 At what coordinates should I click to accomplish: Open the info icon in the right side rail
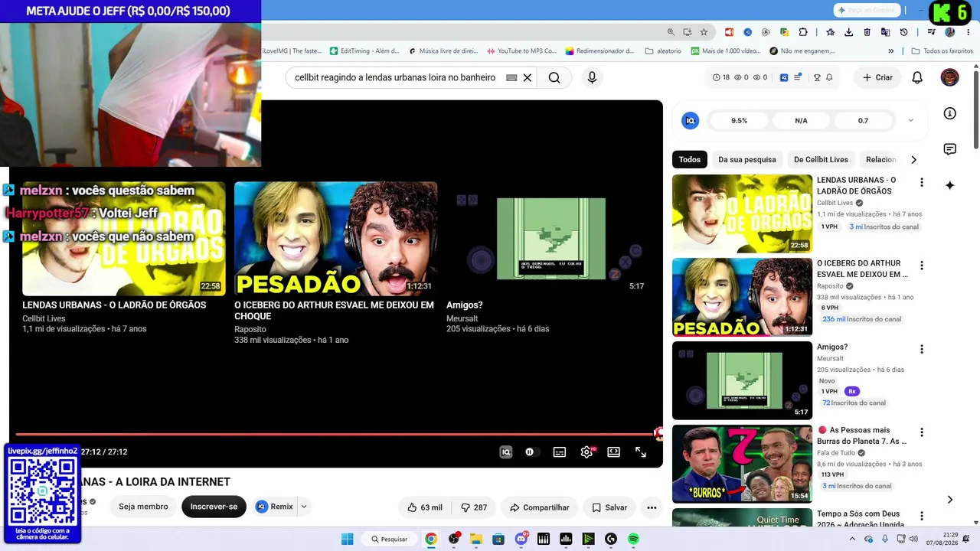coord(950,113)
